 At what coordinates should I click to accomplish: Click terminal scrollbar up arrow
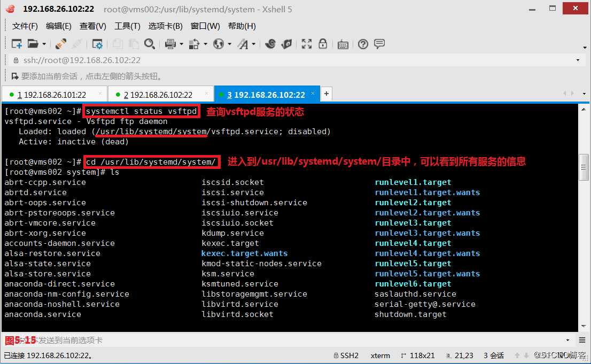click(584, 109)
